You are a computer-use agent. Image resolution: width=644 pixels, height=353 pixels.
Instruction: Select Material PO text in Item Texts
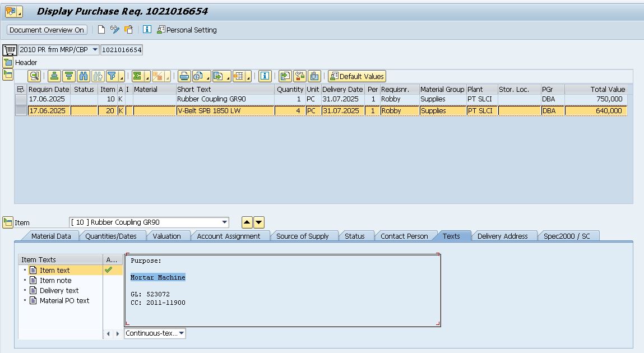(x=64, y=300)
